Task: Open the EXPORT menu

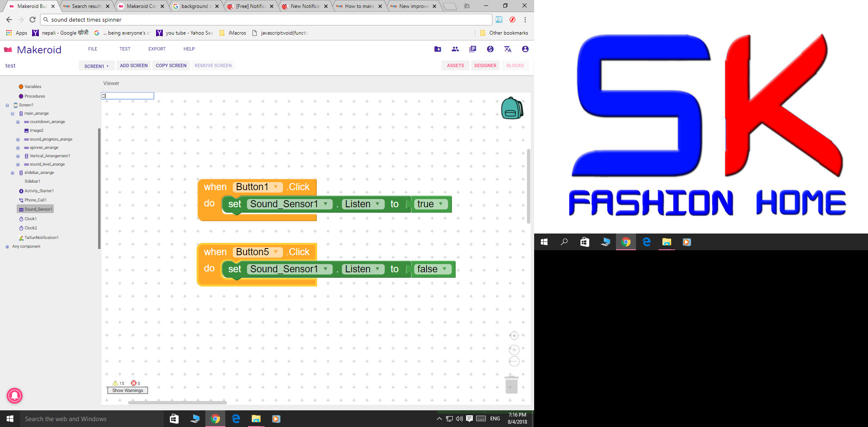Action: tap(157, 49)
